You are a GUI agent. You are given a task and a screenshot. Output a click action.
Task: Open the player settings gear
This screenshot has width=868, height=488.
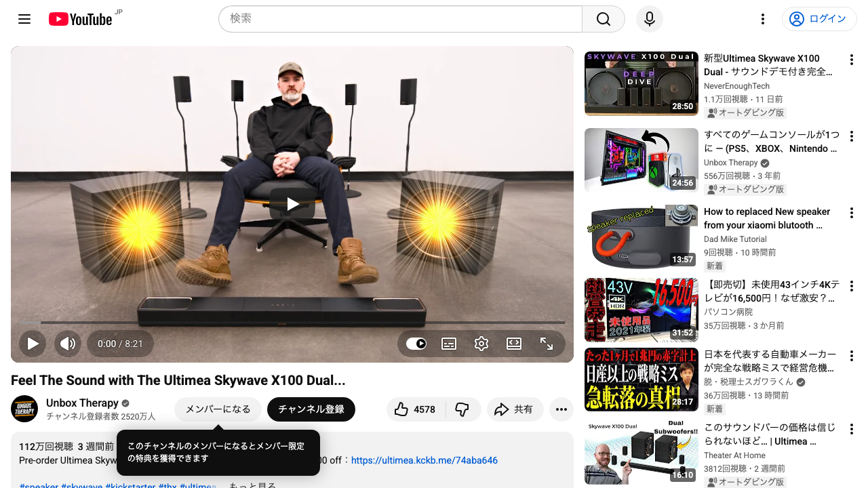pos(481,344)
